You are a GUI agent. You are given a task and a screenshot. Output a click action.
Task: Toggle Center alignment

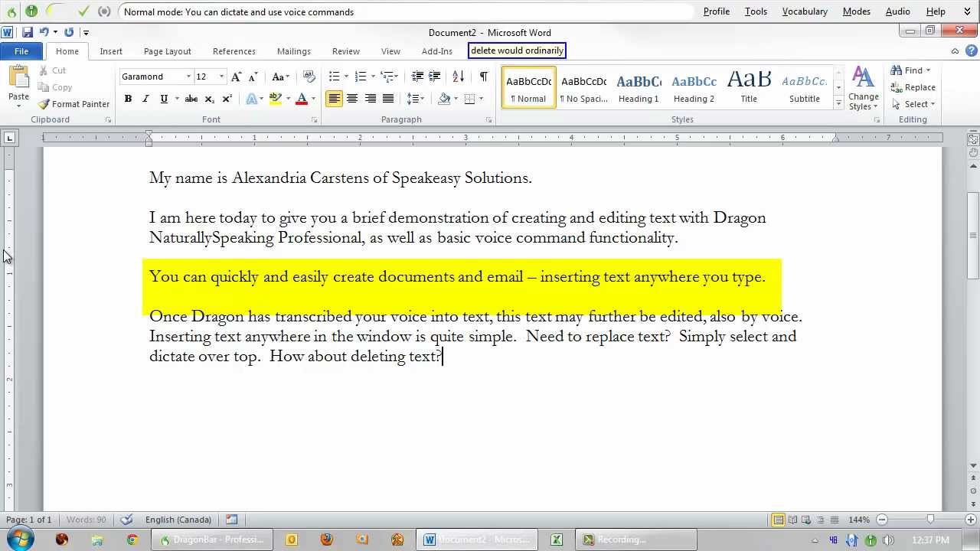(352, 99)
